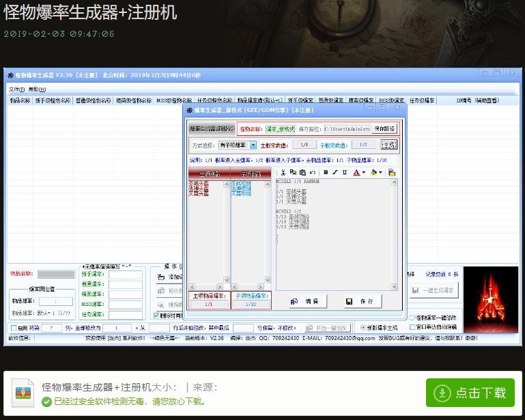Toggle bold formatting in the editor
525x420 pixels.
(326, 173)
